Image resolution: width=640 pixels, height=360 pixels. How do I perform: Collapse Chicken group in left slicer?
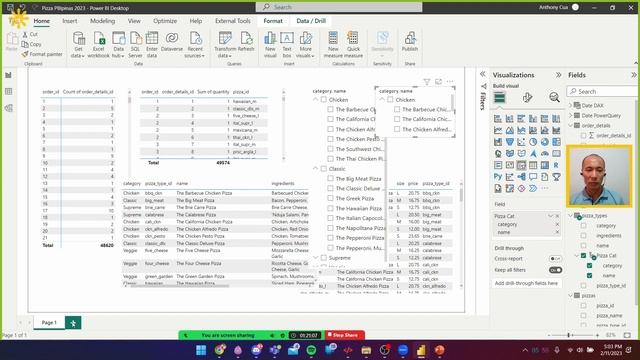click(316, 100)
